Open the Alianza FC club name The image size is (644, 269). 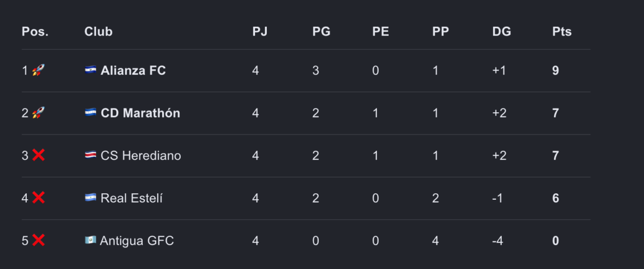point(133,70)
